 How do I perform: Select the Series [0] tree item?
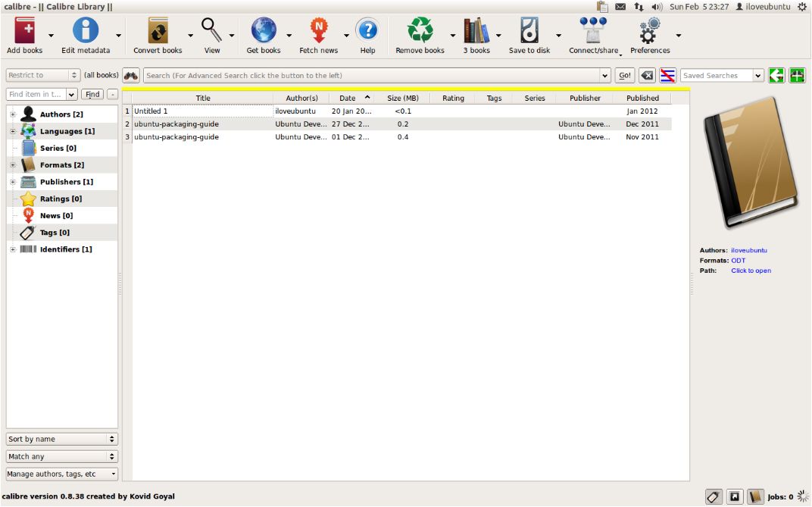pyautogui.click(x=58, y=148)
